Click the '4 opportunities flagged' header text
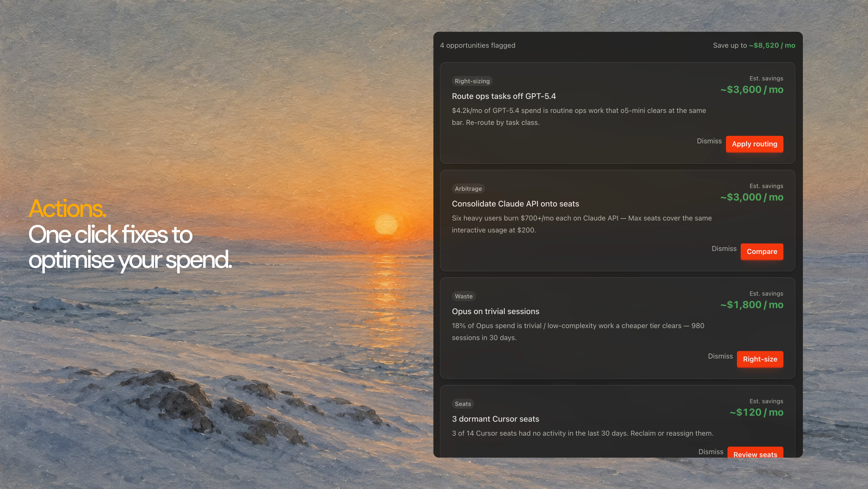This screenshot has width=868, height=489. pos(477,45)
